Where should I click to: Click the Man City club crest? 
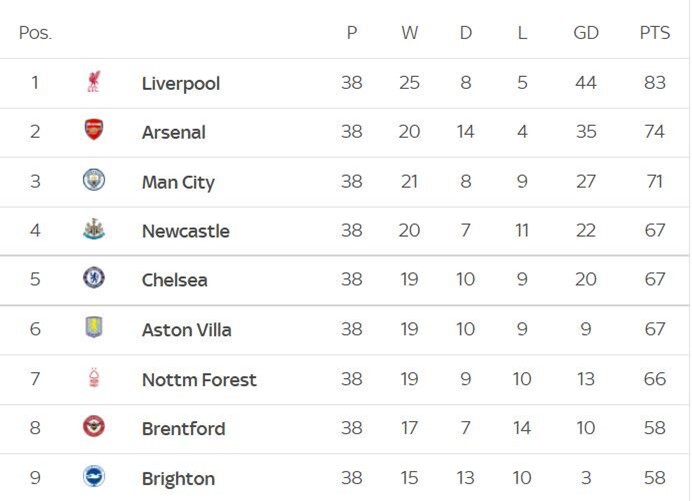pos(94,180)
